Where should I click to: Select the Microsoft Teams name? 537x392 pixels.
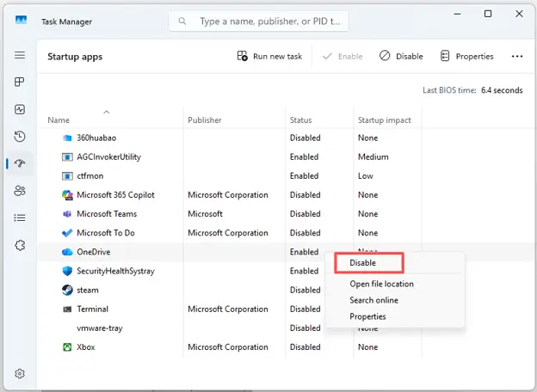point(107,214)
